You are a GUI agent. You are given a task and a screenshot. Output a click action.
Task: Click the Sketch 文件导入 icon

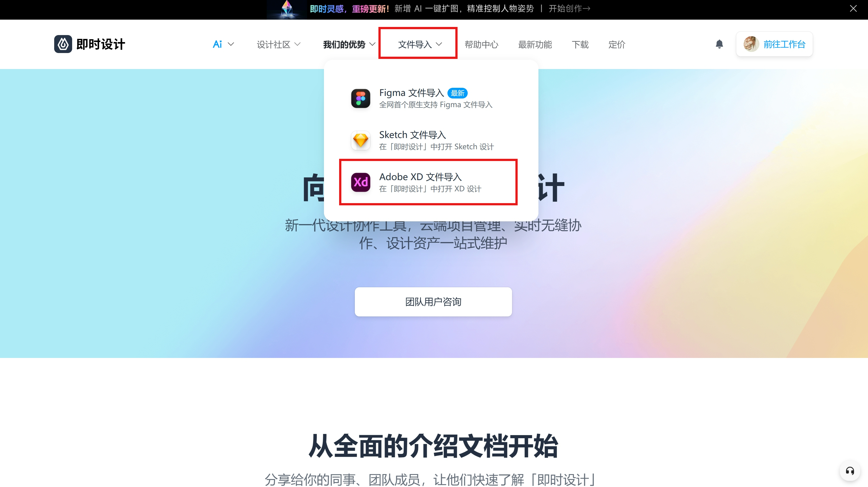coord(361,140)
